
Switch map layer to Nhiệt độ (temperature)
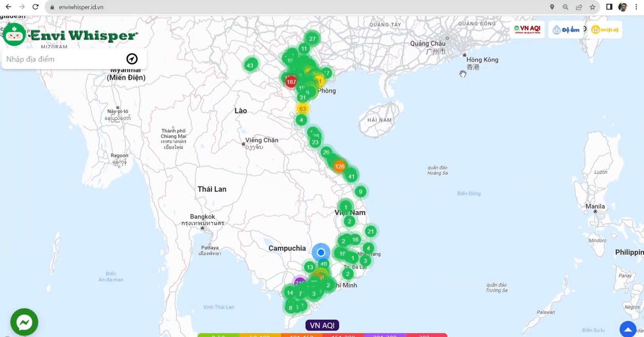pyautogui.click(x=604, y=30)
